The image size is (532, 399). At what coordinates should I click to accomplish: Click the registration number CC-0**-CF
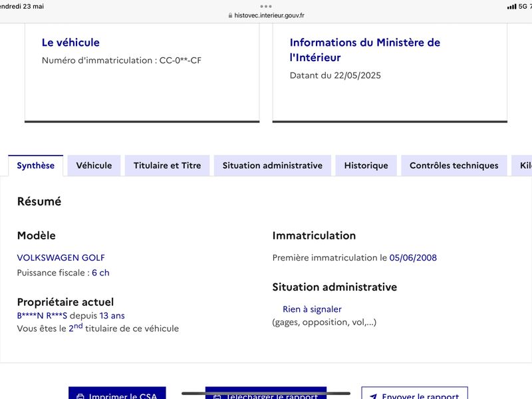[x=180, y=61]
